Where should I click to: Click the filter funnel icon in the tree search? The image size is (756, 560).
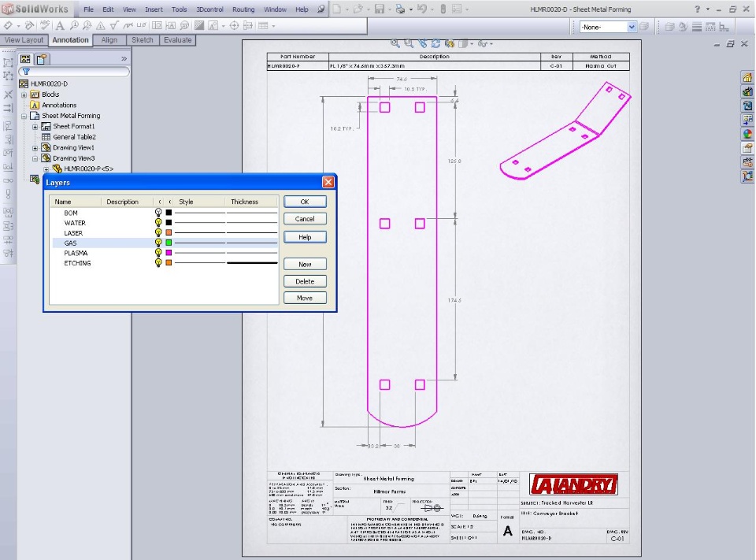click(26, 72)
